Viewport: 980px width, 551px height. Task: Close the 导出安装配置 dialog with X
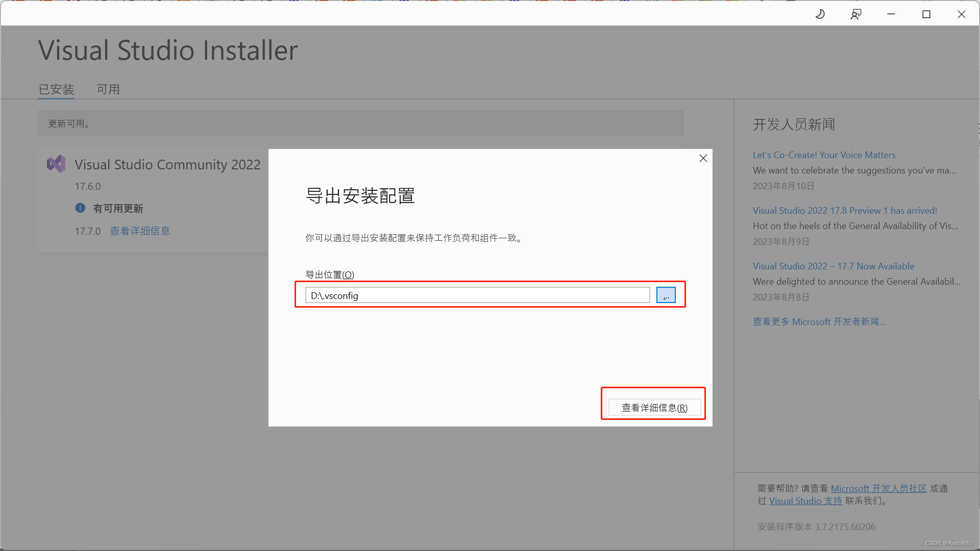pos(703,158)
